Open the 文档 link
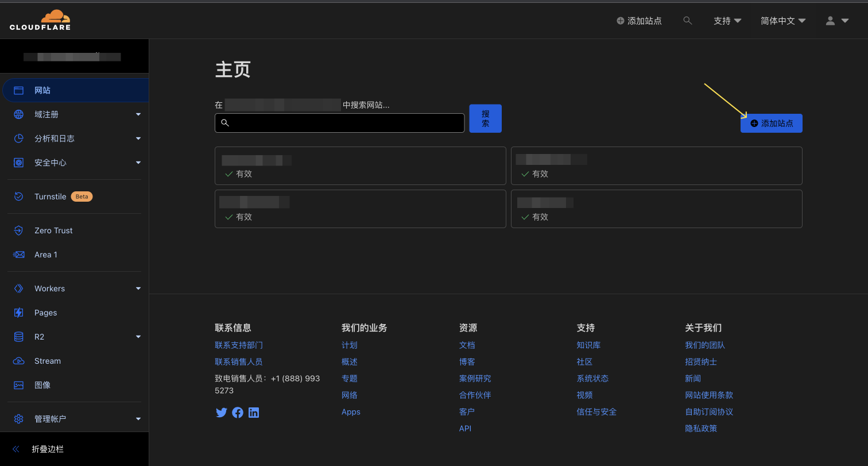This screenshot has width=868, height=466. pos(467,345)
